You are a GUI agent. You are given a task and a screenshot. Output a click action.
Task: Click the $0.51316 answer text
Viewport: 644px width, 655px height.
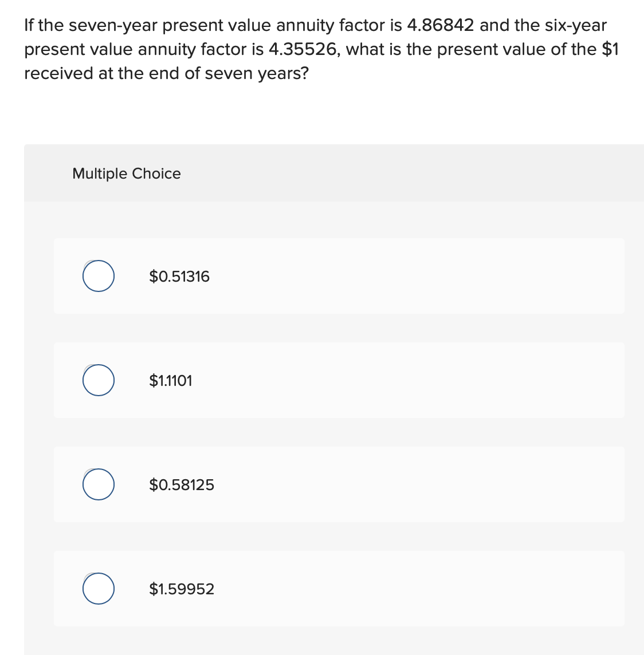pos(179,276)
